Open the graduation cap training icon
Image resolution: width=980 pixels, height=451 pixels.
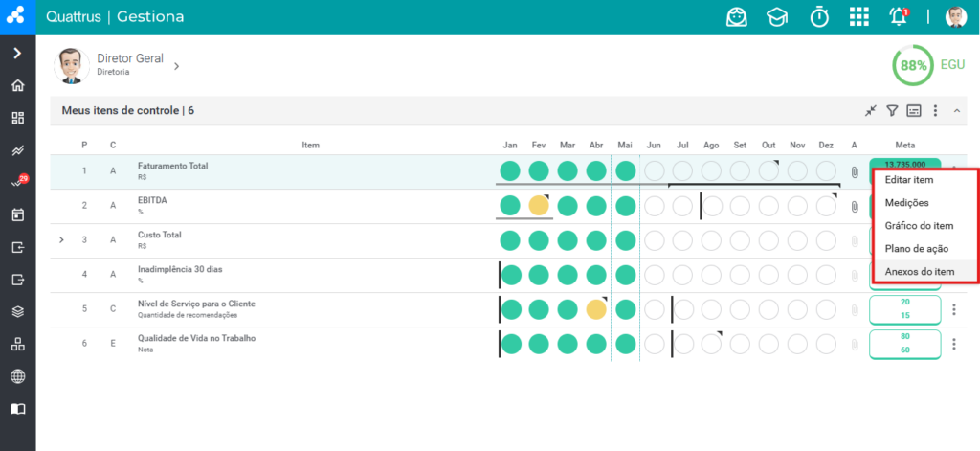pos(777,17)
